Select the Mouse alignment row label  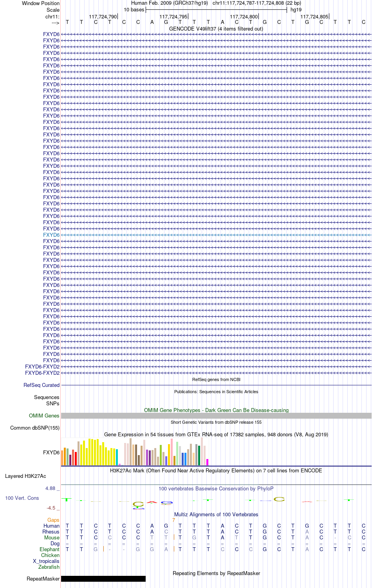click(x=52, y=537)
